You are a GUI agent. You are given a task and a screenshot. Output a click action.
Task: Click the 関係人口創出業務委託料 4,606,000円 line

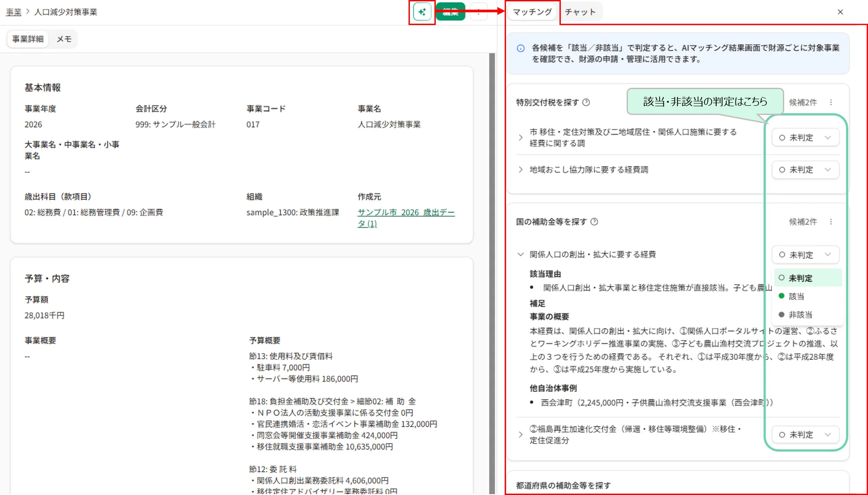319,481
